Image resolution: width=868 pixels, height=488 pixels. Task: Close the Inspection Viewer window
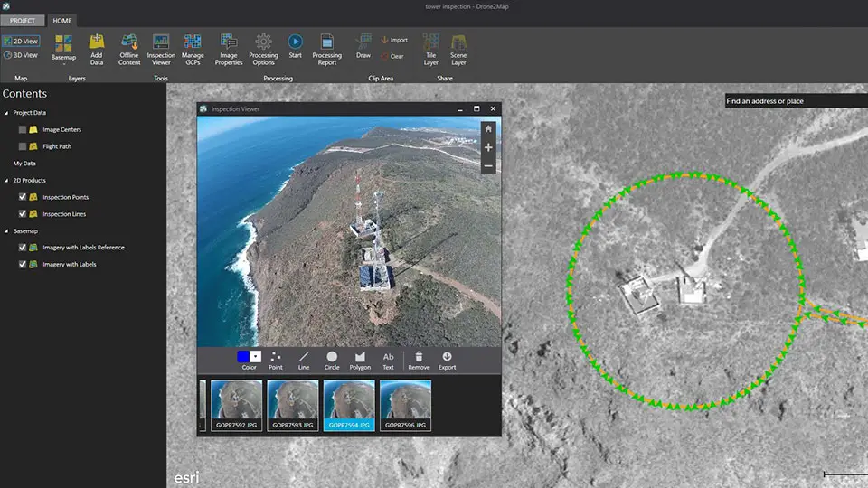[493, 109]
